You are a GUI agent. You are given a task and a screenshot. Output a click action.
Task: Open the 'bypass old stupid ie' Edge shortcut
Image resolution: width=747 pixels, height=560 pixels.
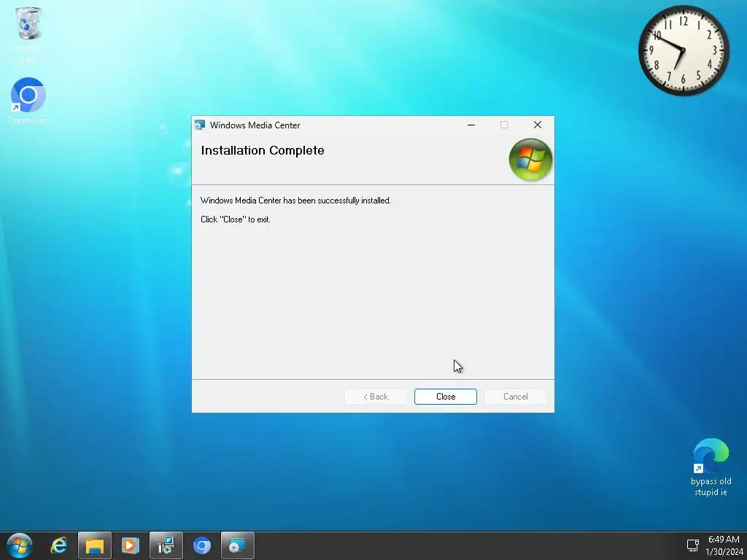(711, 467)
